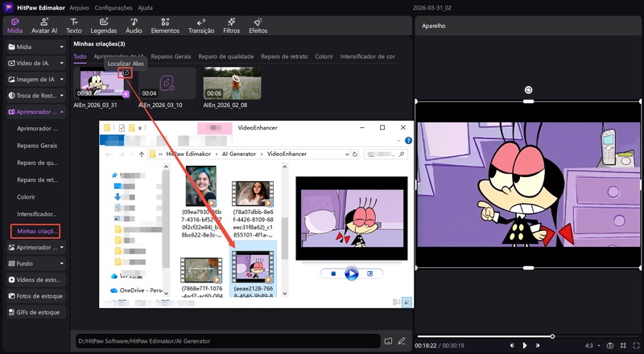Image resolution: width=644 pixels, height=354 pixels.
Task: Click the Up arrow in Explorer window
Action: [142, 154]
